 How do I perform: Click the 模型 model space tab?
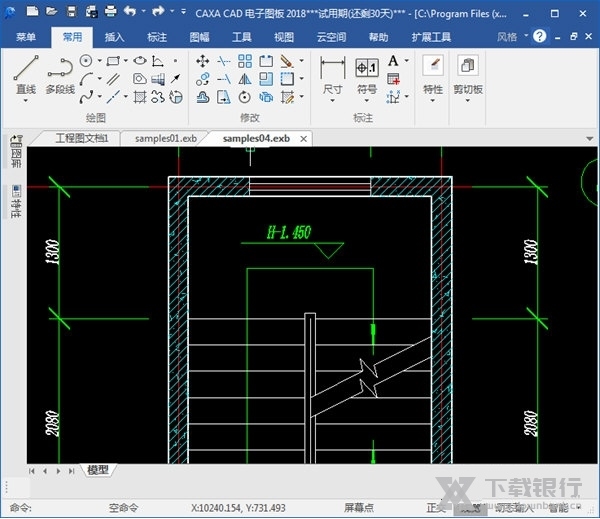tap(98, 470)
